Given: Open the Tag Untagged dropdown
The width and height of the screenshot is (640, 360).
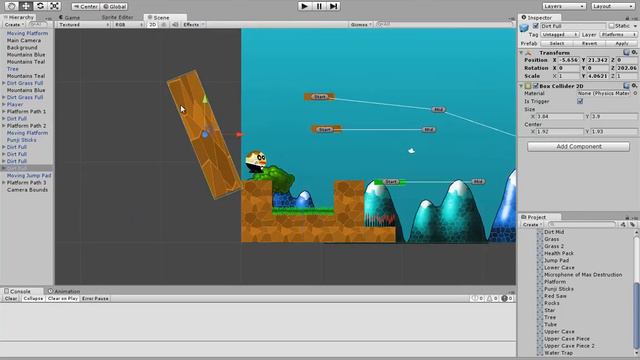Looking at the screenshot, I should click(560, 35).
